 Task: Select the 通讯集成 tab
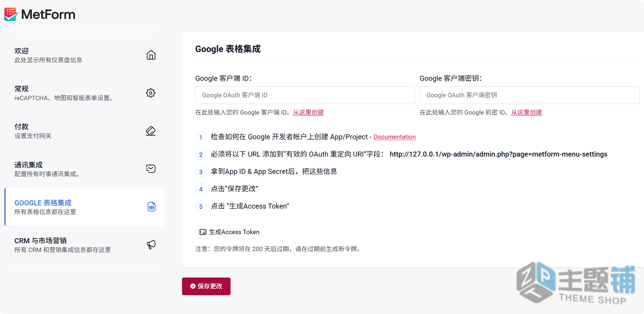85,169
